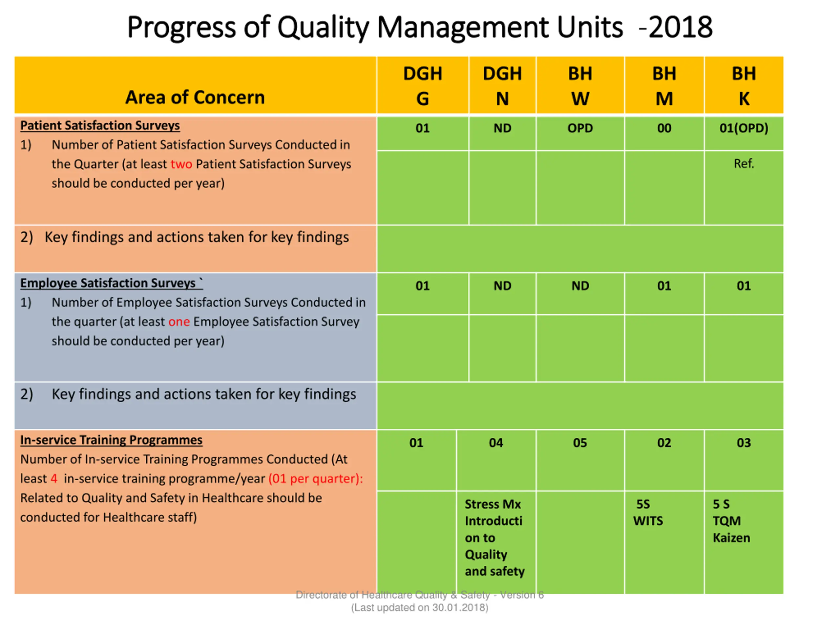
Task: Click '01' in the In-service Training row
Action: (x=416, y=443)
